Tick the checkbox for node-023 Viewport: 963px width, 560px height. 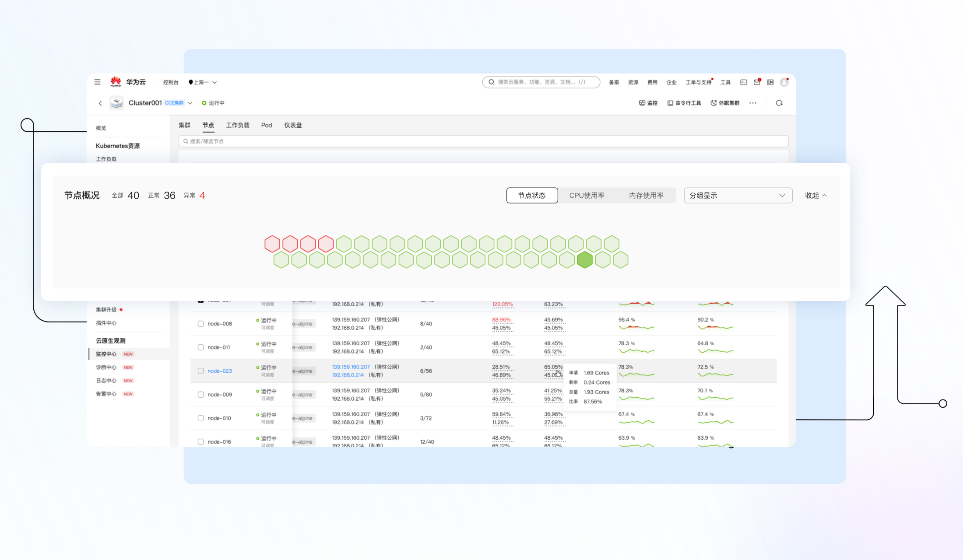[200, 371]
